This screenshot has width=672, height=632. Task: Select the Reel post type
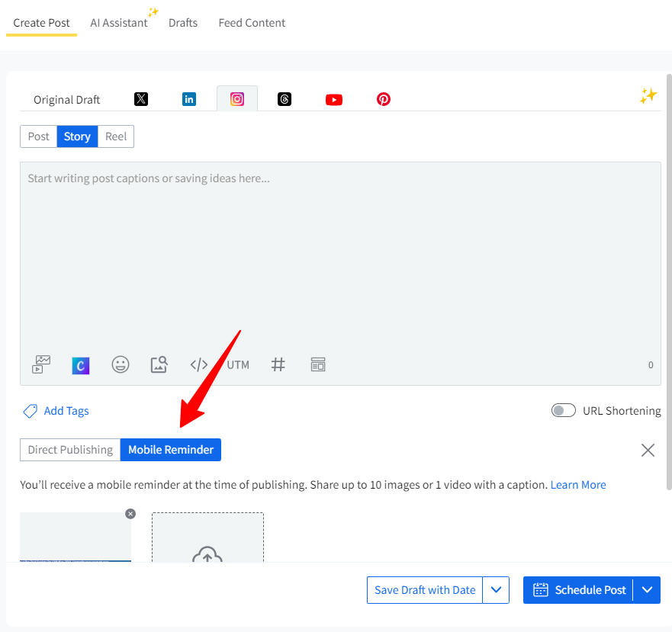tap(116, 136)
